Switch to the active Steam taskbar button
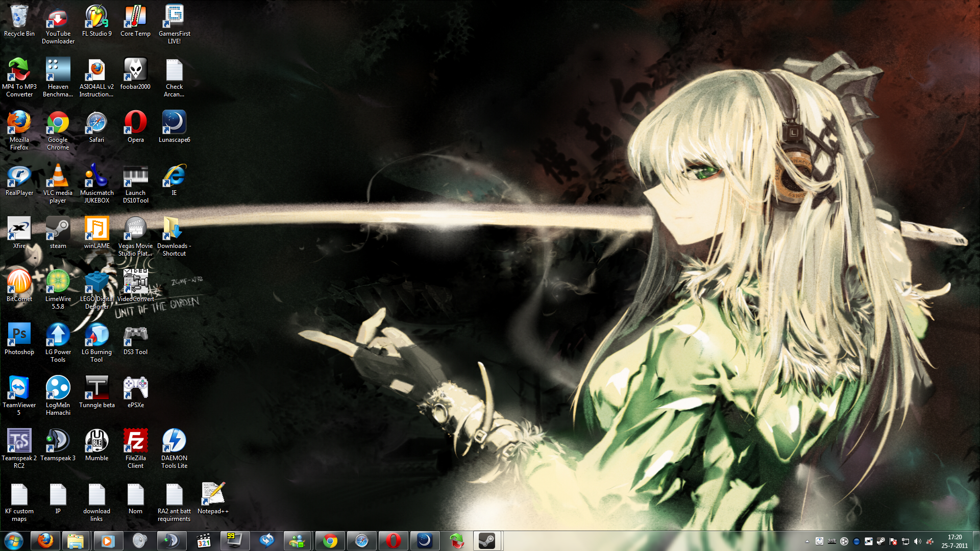The width and height of the screenshot is (980, 551). 487,541
